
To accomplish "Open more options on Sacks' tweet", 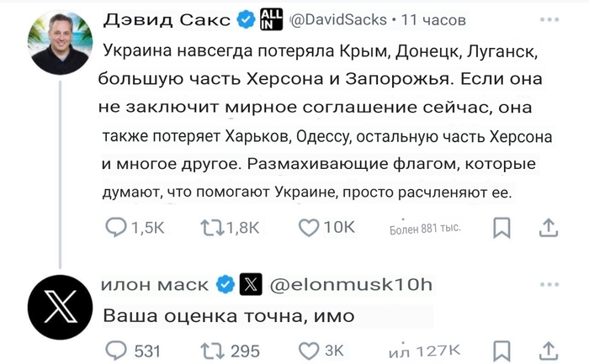I will click(x=549, y=18).
